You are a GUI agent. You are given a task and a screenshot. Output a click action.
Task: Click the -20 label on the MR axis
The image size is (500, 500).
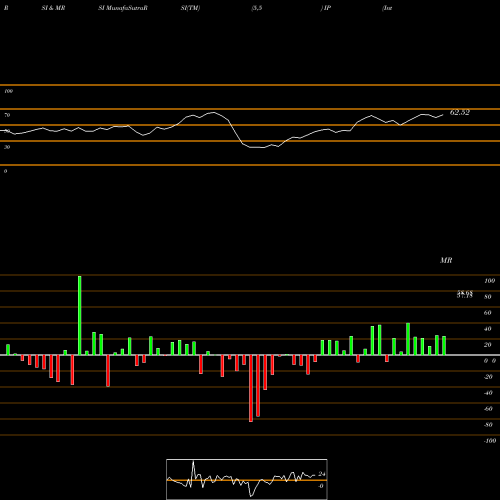[488, 377]
